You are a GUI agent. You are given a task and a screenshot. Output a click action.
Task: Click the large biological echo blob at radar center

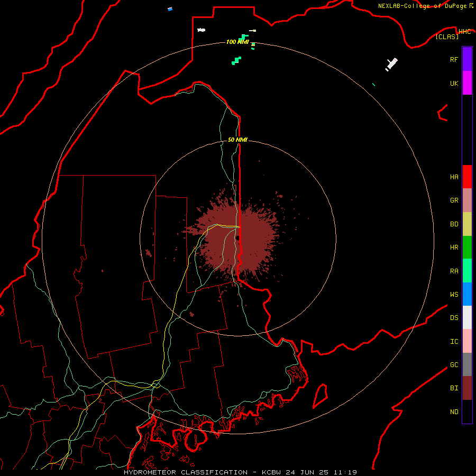pos(240,240)
